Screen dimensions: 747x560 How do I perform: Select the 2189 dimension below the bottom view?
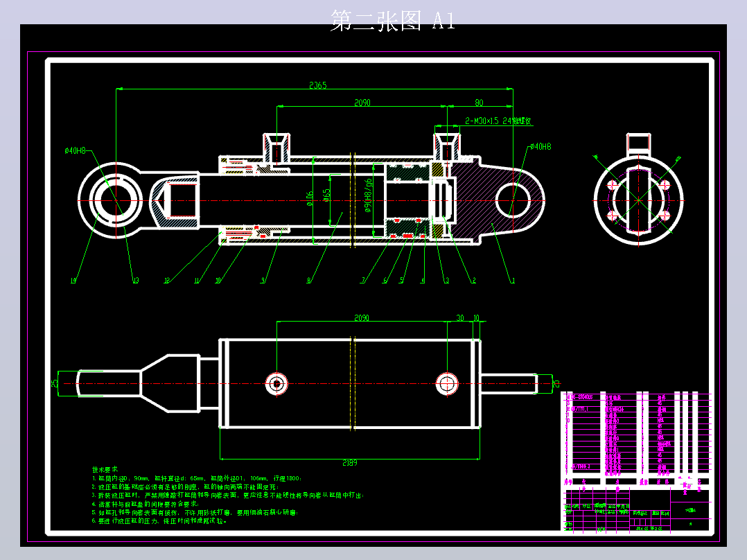[x=350, y=463]
